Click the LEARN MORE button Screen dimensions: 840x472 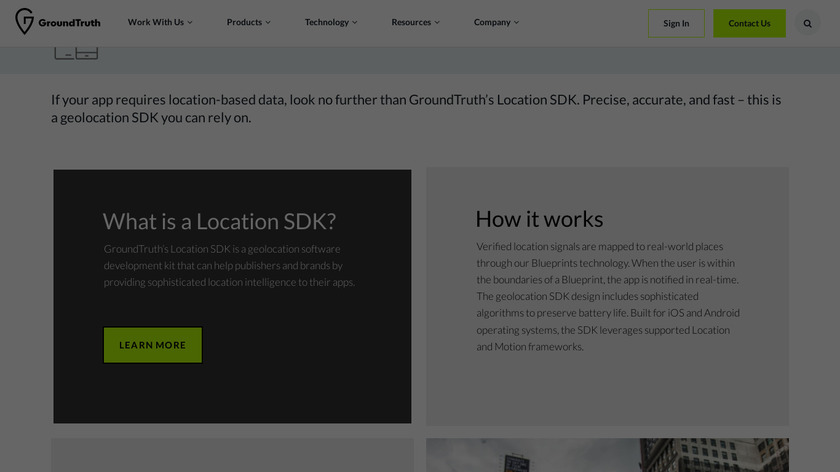(152, 345)
